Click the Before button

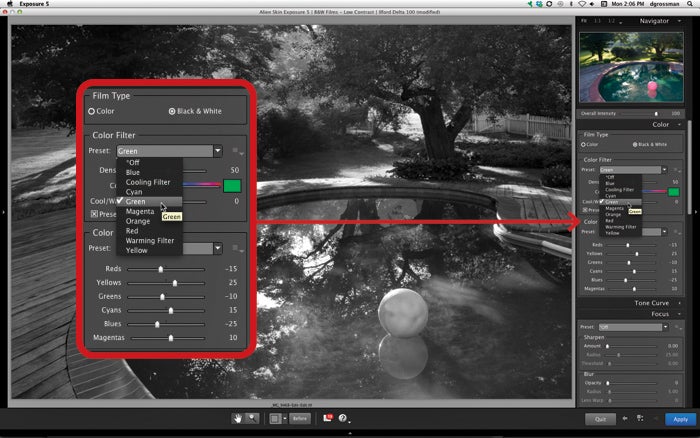[x=300, y=419]
